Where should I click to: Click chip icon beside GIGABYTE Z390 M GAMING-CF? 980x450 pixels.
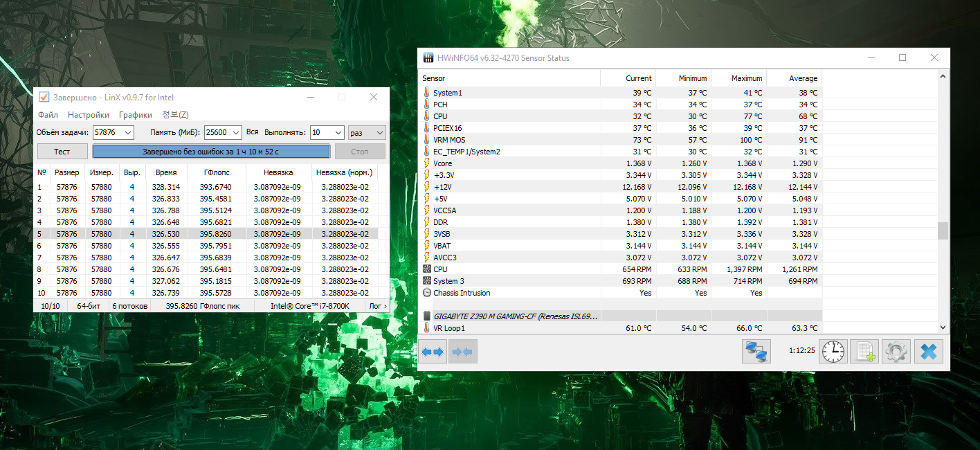tap(426, 316)
